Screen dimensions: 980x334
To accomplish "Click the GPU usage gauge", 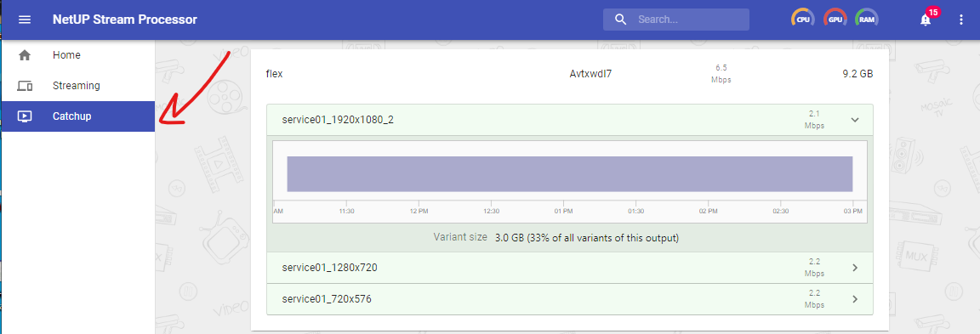I will pos(835,20).
